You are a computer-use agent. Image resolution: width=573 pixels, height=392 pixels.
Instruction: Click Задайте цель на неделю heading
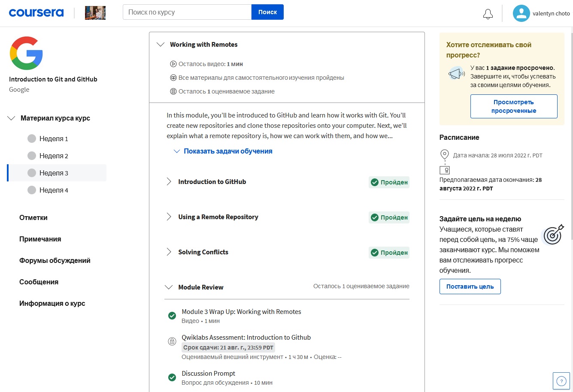480,219
